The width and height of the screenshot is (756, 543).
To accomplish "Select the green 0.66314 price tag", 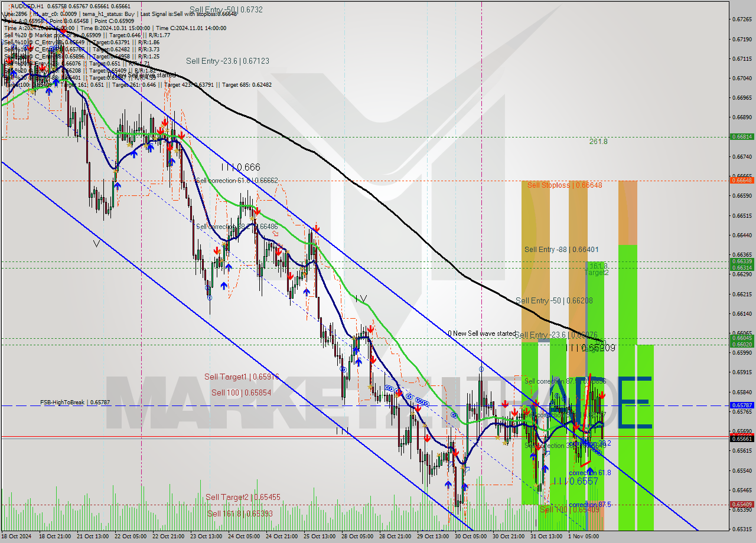I will tap(741, 267).
